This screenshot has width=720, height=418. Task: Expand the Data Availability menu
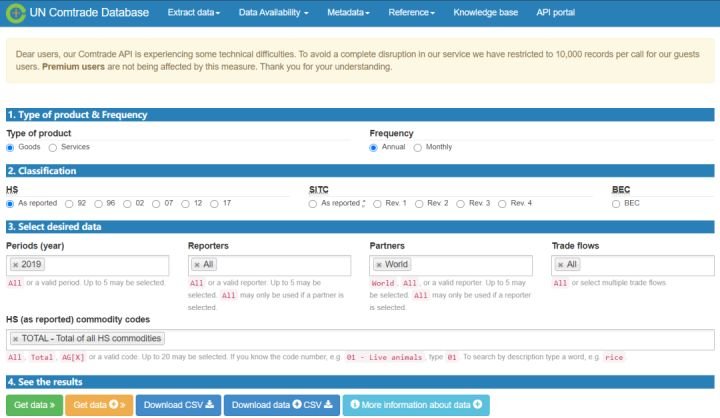273,13
